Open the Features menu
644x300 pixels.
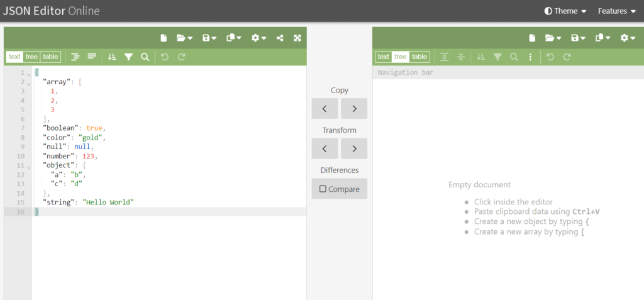616,11
